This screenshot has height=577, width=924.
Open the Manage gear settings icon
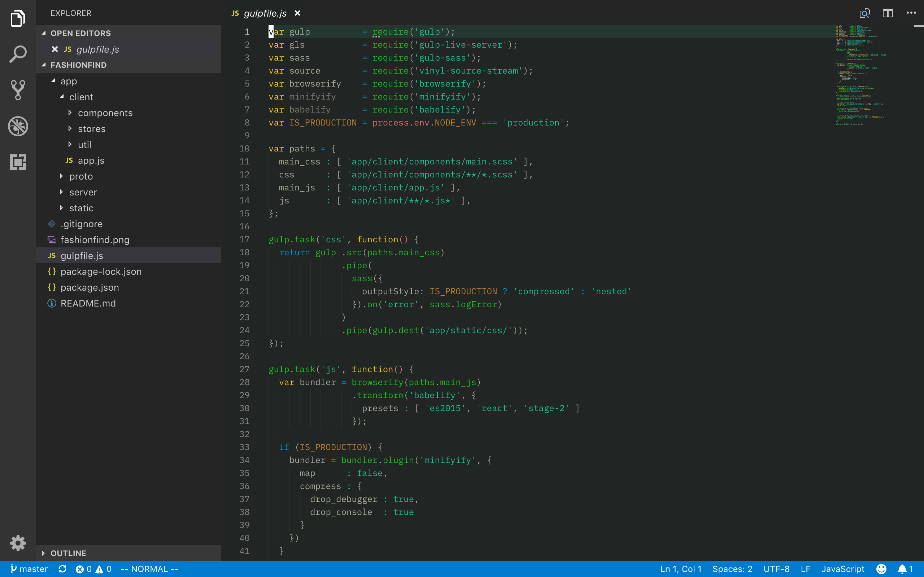coord(18,543)
